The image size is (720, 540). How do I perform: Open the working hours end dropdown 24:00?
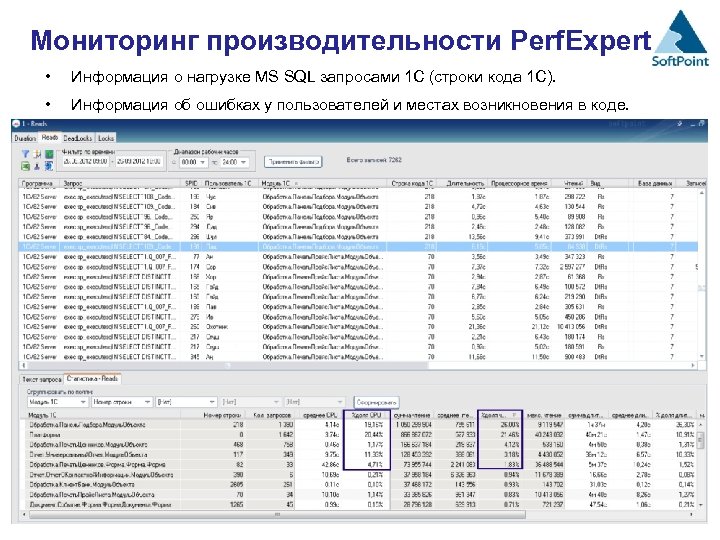(x=234, y=163)
